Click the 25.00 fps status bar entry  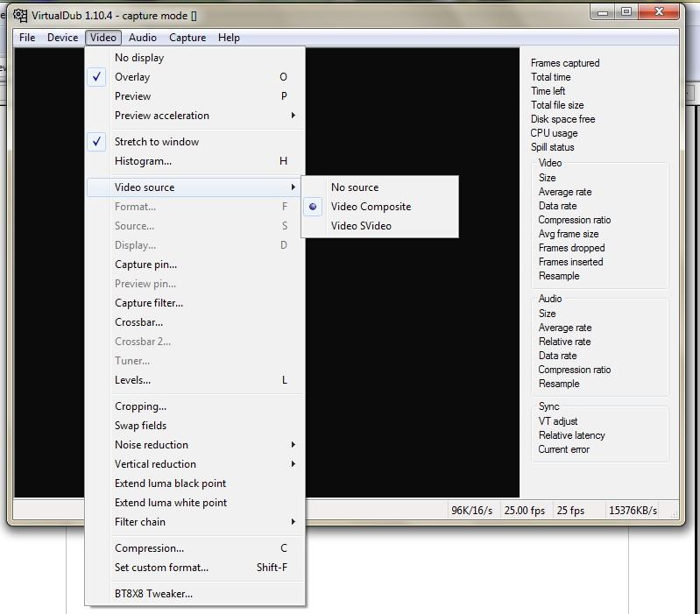tap(525, 510)
